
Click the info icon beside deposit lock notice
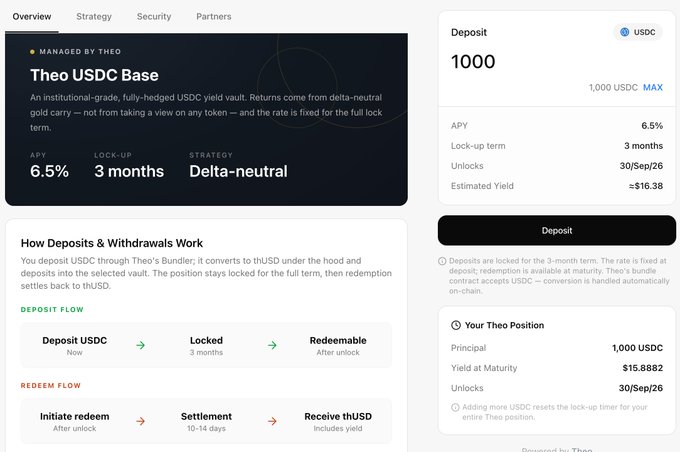tap(442, 261)
